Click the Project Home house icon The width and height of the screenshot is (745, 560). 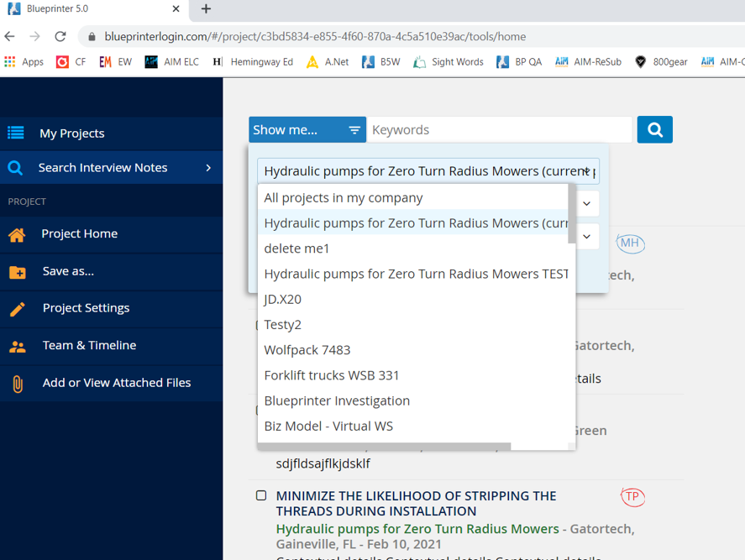[x=17, y=234]
